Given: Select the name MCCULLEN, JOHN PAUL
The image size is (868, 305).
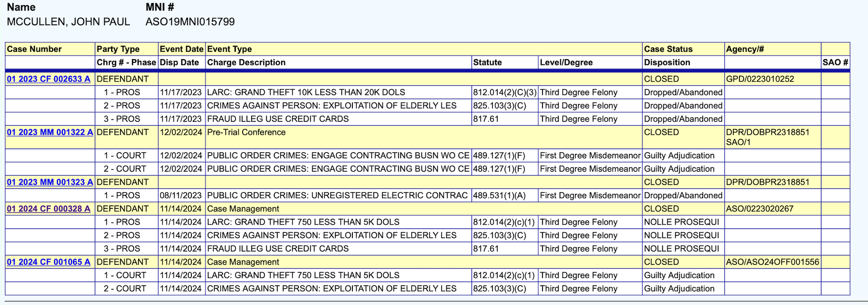Looking at the screenshot, I should click(68, 22).
